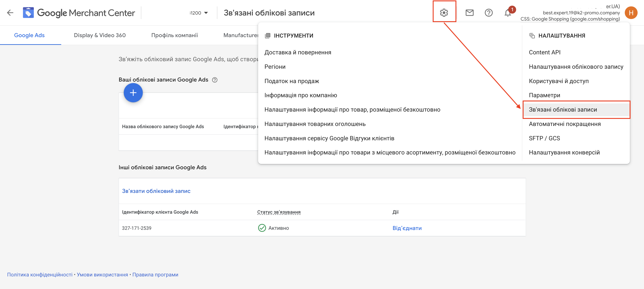644x289 pixels.
Task: Open Умови використання footer link
Action: 102,274
